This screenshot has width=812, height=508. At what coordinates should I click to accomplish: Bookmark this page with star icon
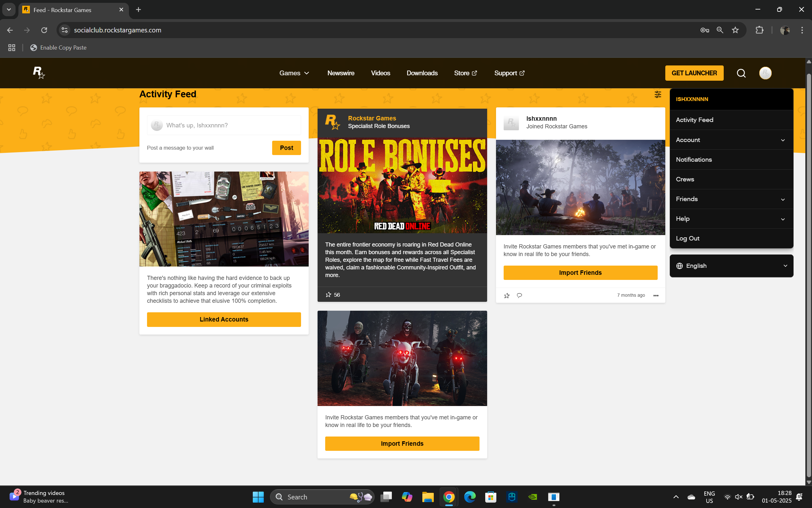pyautogui.click(x=735, y=30)
